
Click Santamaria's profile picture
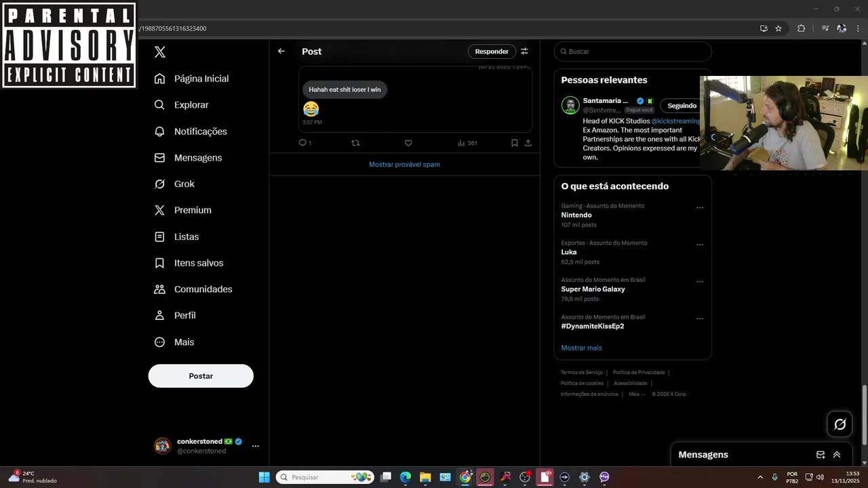click(x=570, y=105)
